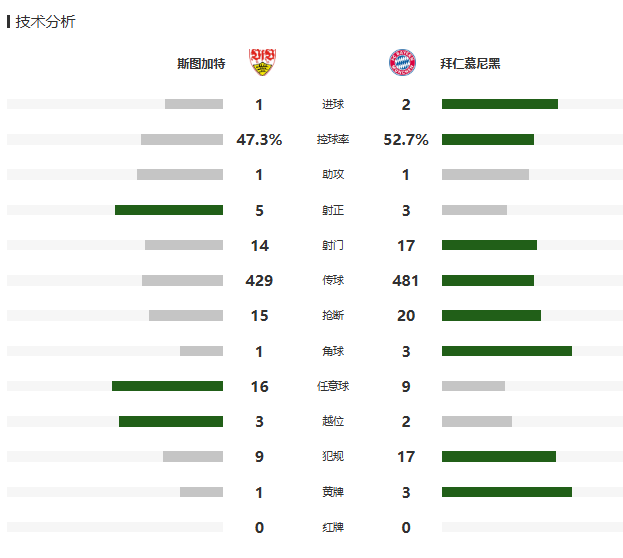Click the 技术分析 section heading
Viewport: 623px width, 558px height.
tap(45, 22)
